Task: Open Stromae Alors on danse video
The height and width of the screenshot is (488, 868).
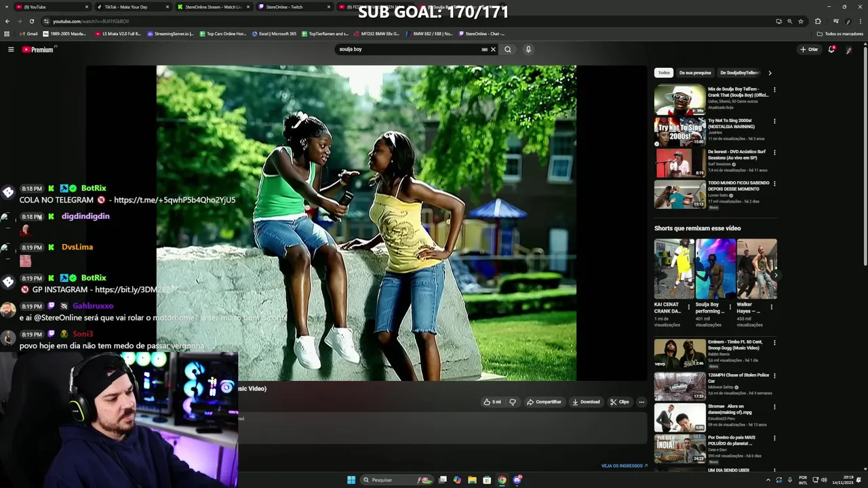Action: [679, 417]
